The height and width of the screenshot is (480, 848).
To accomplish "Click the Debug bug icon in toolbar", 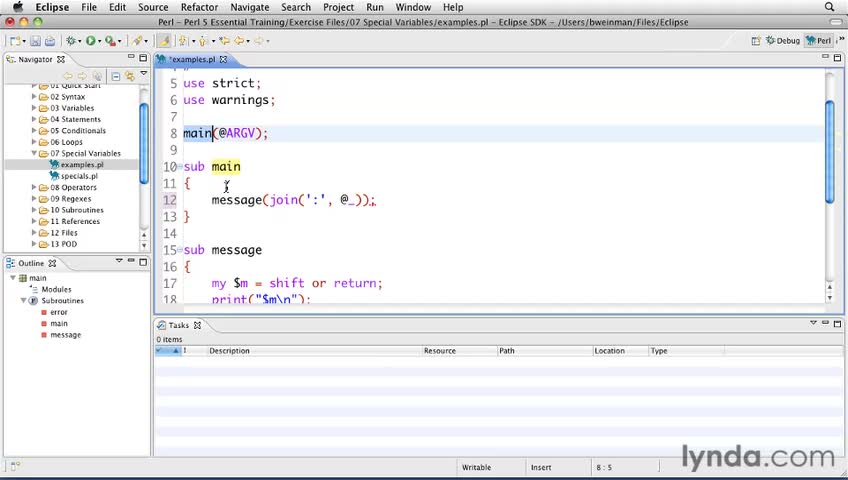I will pos(72,41).
